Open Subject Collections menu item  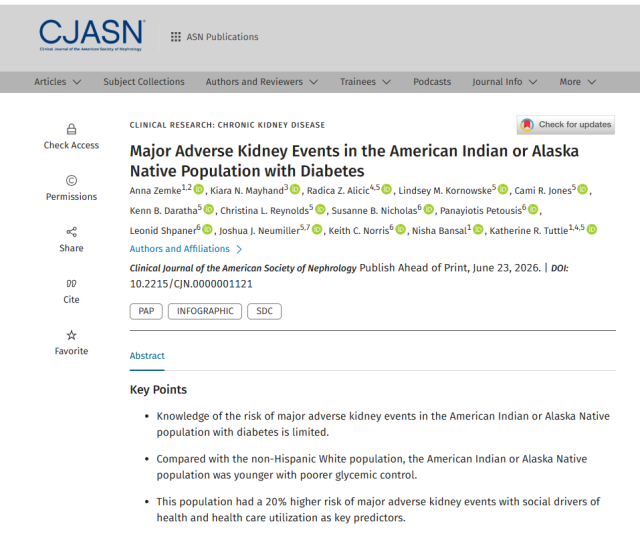(144, 82)
